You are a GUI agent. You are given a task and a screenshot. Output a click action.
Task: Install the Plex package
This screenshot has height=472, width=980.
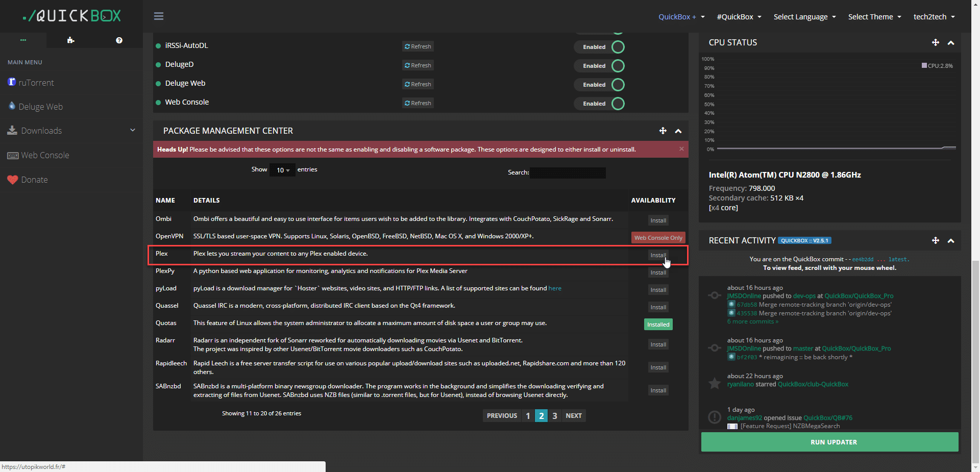(658, 255)
